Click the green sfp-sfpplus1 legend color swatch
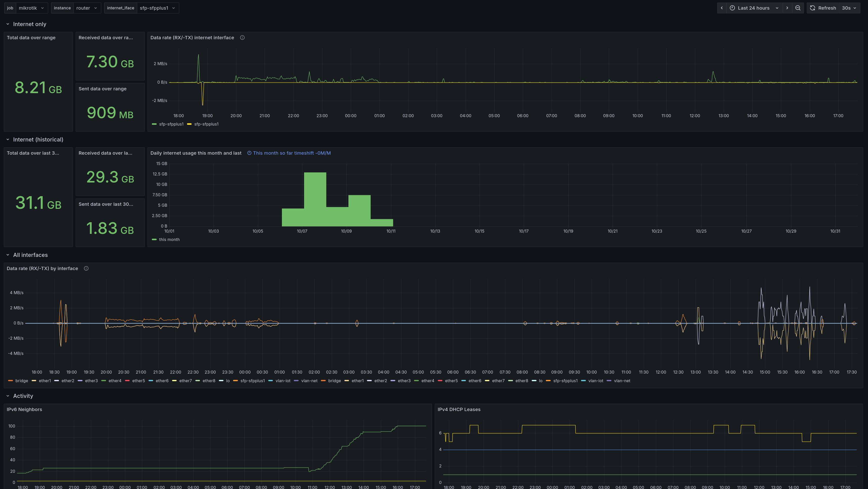Viewport: 868px width, 489px height. point(154,124)
